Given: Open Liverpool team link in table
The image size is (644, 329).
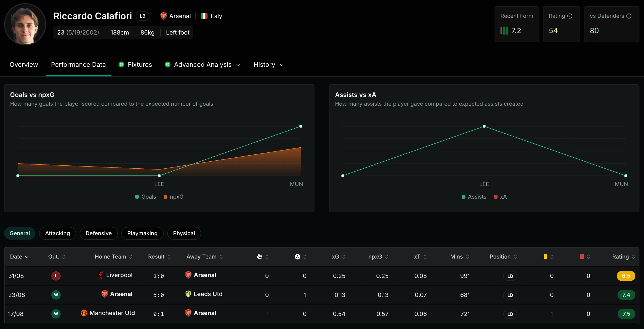Looking at the screenshot, I should [x=119, y=275].
